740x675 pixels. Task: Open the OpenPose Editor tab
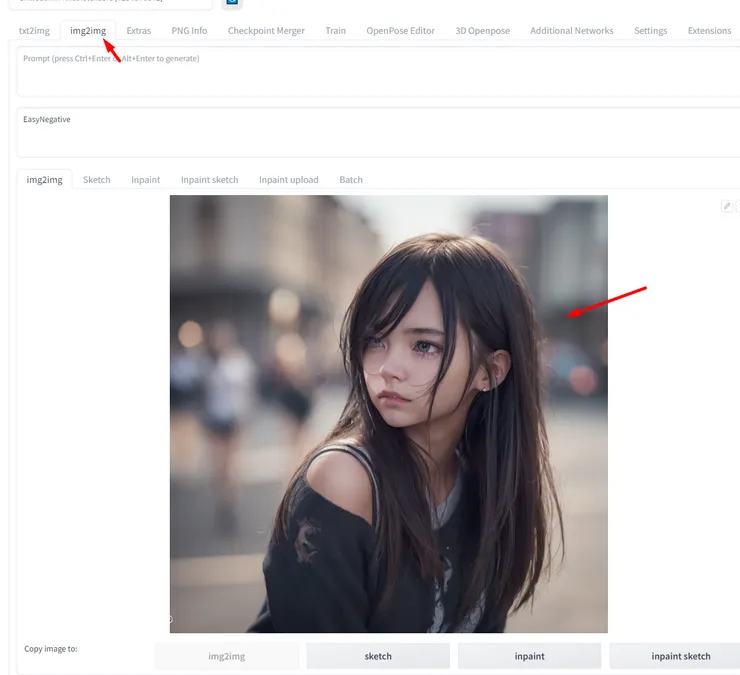[x=401, y=31]
